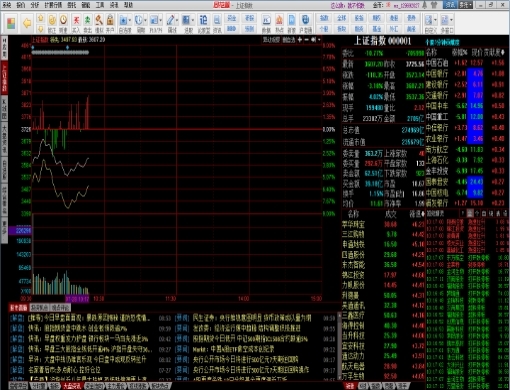Expand the 画线 pencil tool dropdown

click(x=177, y=21)
